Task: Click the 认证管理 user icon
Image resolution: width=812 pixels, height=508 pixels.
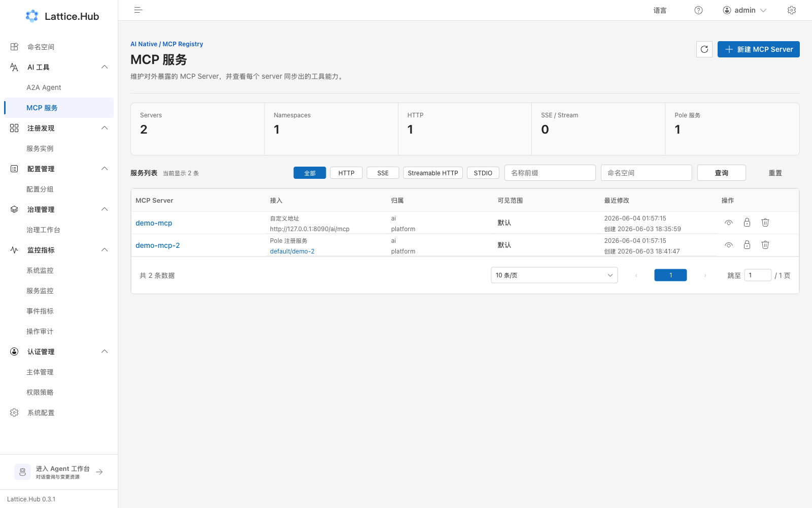Action: [14, 352]
